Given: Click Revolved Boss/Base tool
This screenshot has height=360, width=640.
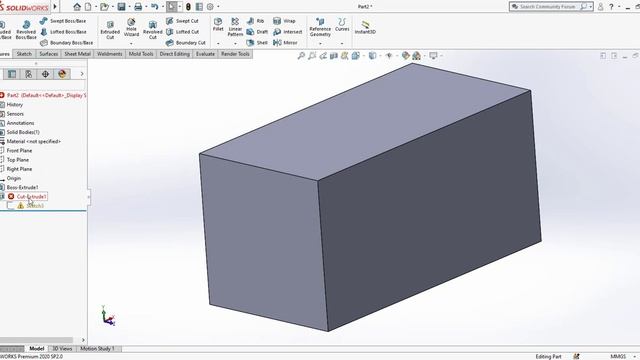Looking at the screenshot, I should [x=26, y=30].
